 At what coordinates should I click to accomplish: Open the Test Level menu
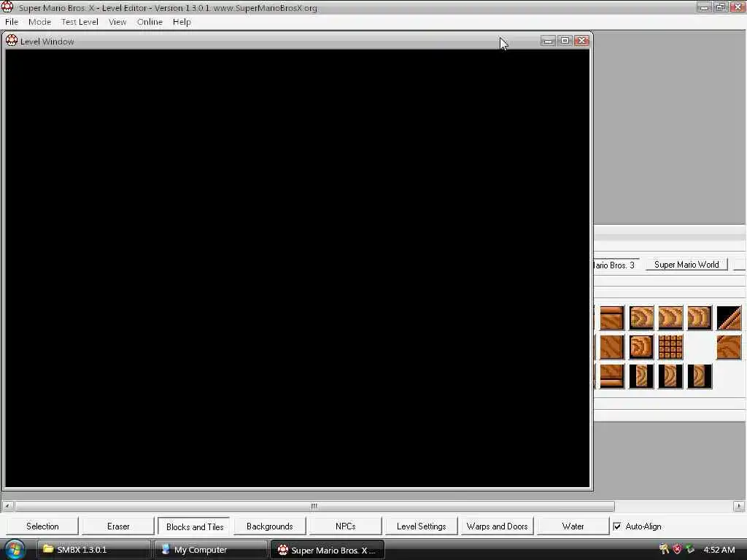tap(80, 22)
